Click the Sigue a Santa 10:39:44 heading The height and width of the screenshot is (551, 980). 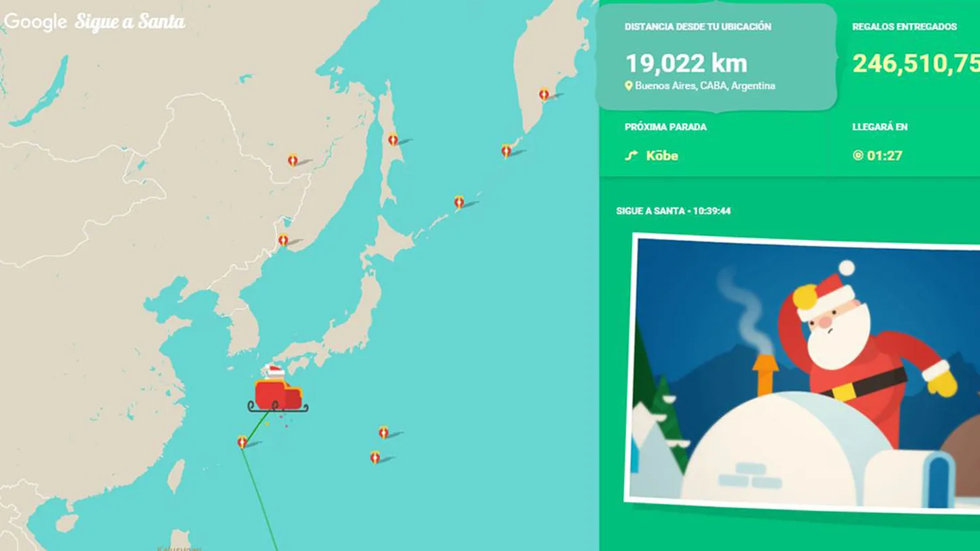(x=673, y=211)
